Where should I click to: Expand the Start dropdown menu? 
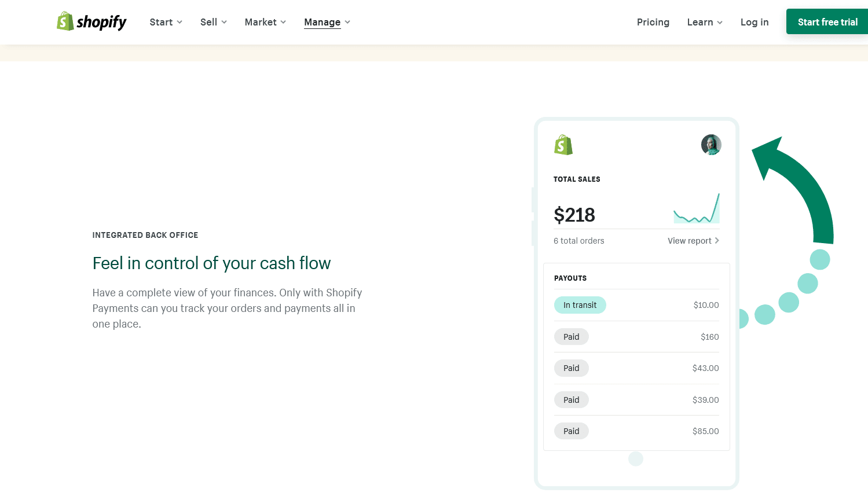click(x=166, y=22)
